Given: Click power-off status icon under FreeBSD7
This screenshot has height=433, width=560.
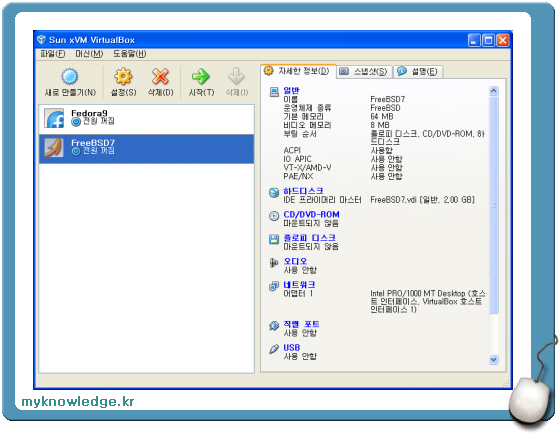Looking at the screenshot, I should point(76,151).
